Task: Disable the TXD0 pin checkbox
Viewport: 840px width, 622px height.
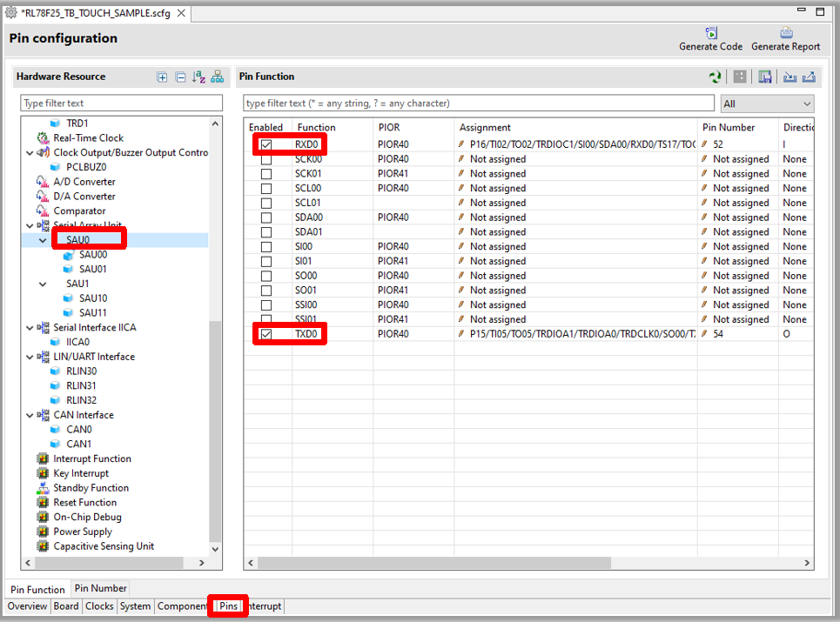Action: click(266, 334)
